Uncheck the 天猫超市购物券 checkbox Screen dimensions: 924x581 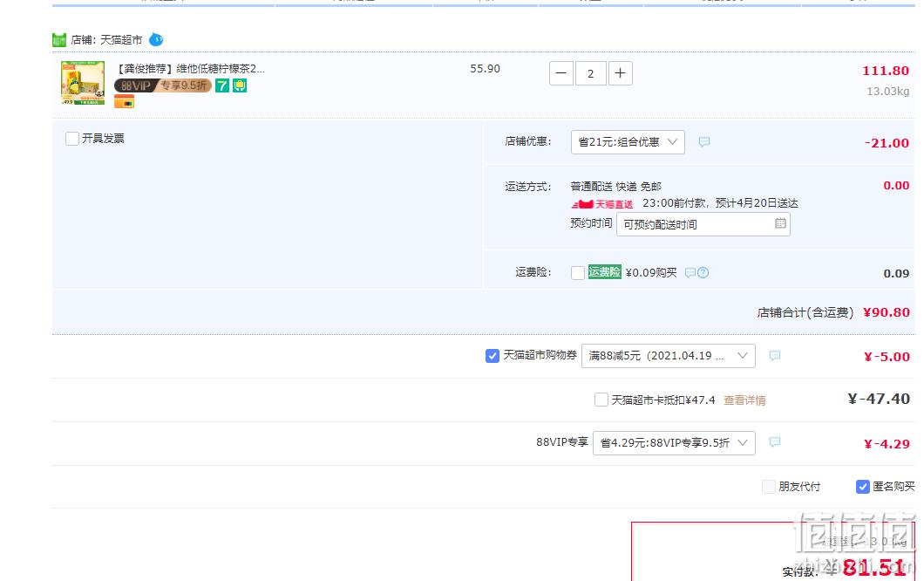(x=493, y=356)
